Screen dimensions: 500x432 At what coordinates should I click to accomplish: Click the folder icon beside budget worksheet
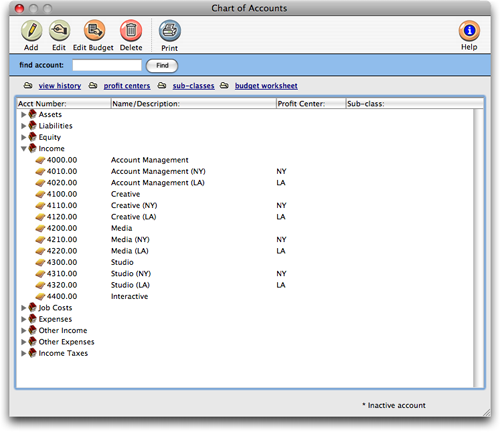coord(224,86)
